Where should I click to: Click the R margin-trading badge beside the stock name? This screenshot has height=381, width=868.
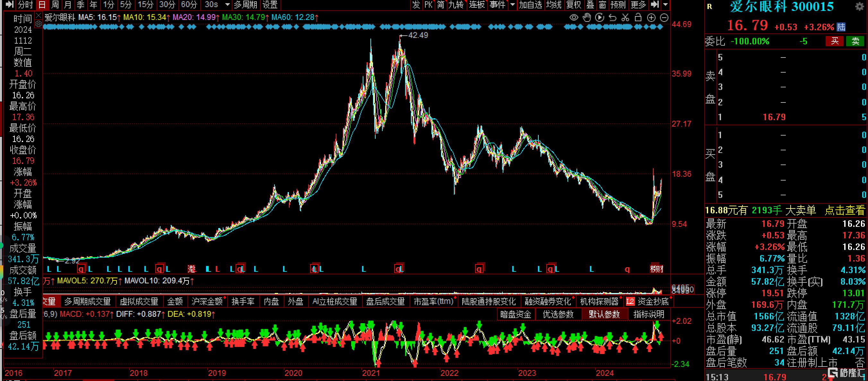tap(710, 7)
